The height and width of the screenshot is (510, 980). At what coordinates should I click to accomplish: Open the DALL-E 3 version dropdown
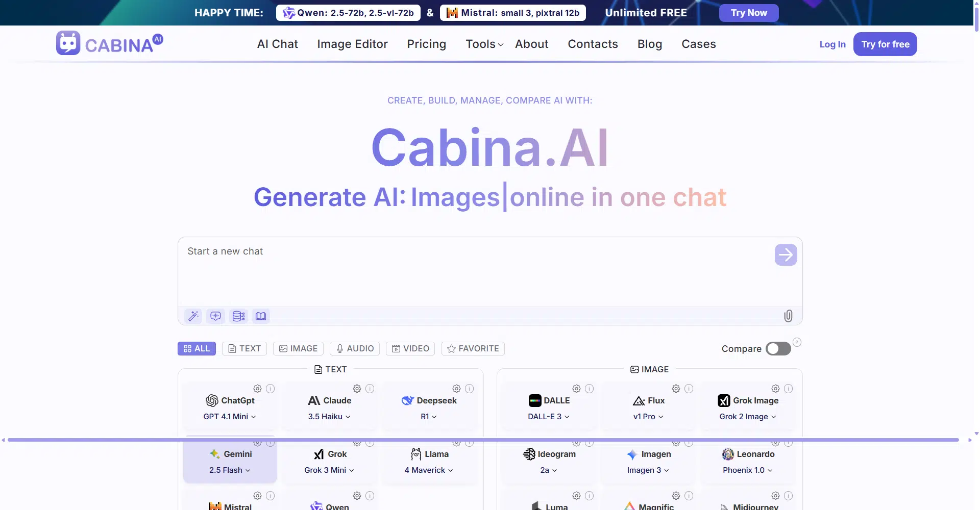click(x=549, y=417)
